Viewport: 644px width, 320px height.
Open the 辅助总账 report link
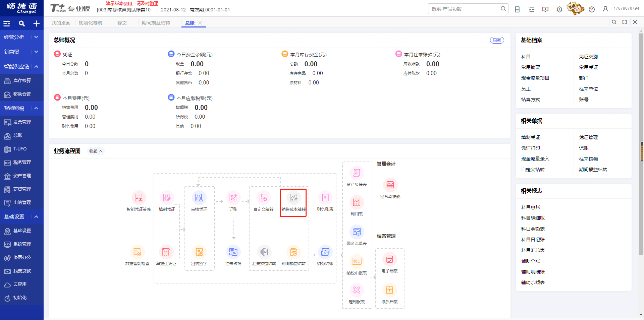tap(531, 261)
